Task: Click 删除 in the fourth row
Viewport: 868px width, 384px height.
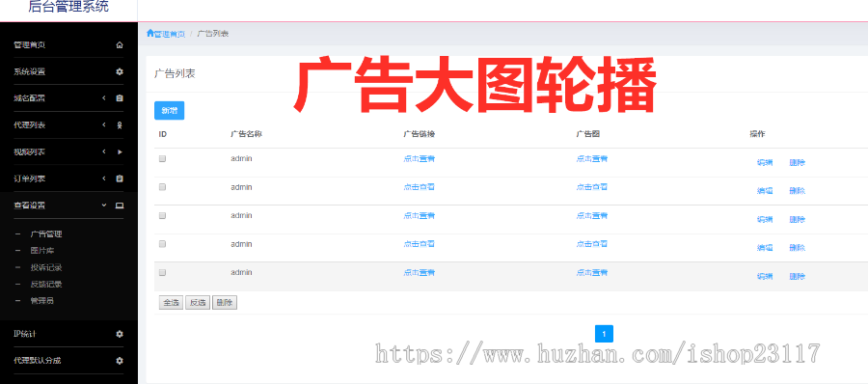Action: pyautogui.click(x=798, y=248)
